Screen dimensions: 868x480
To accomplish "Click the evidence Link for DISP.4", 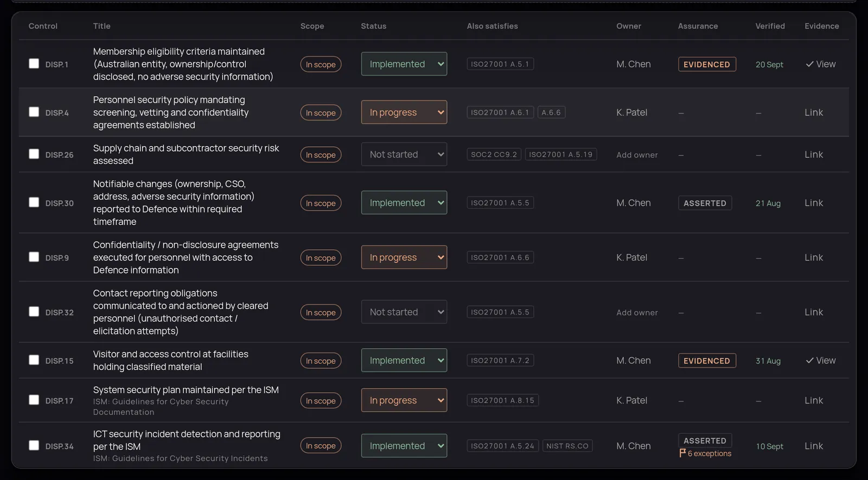I will pyautogui.click(x=814, y=112).
